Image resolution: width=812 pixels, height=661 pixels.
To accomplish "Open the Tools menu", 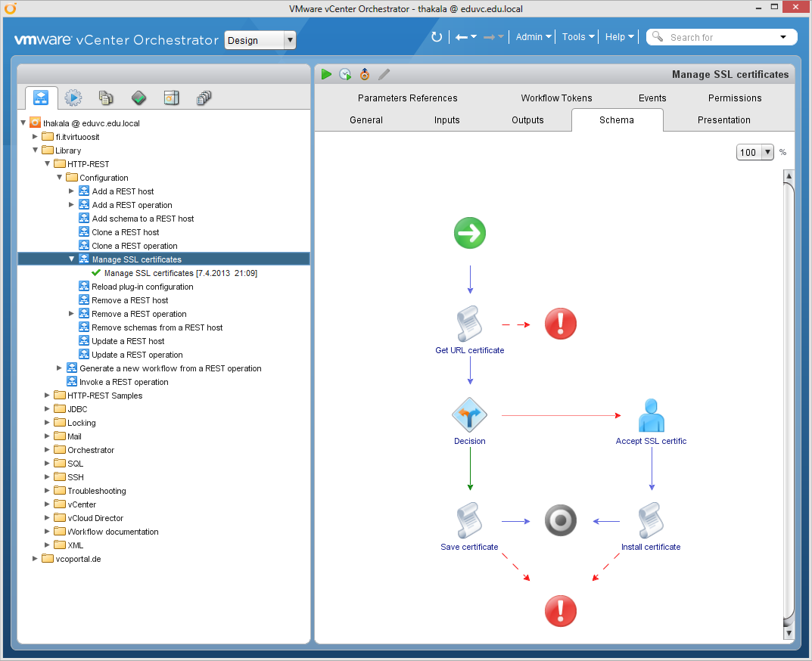I will [x=578, y=37].
